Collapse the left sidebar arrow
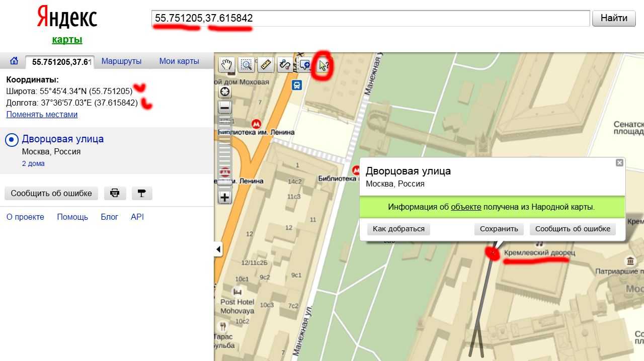Image resolution: width=644 pixels, height=361 pixels. pos(218,249)
